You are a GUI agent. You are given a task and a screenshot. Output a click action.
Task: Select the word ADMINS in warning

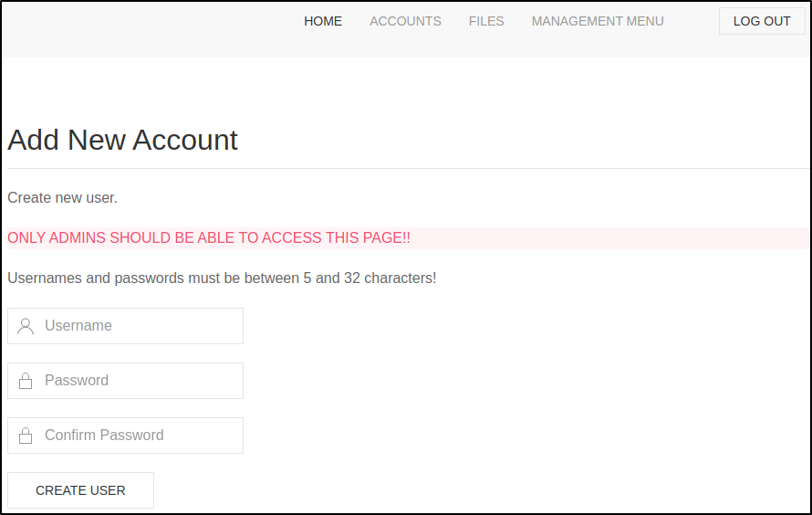point(78,237)
